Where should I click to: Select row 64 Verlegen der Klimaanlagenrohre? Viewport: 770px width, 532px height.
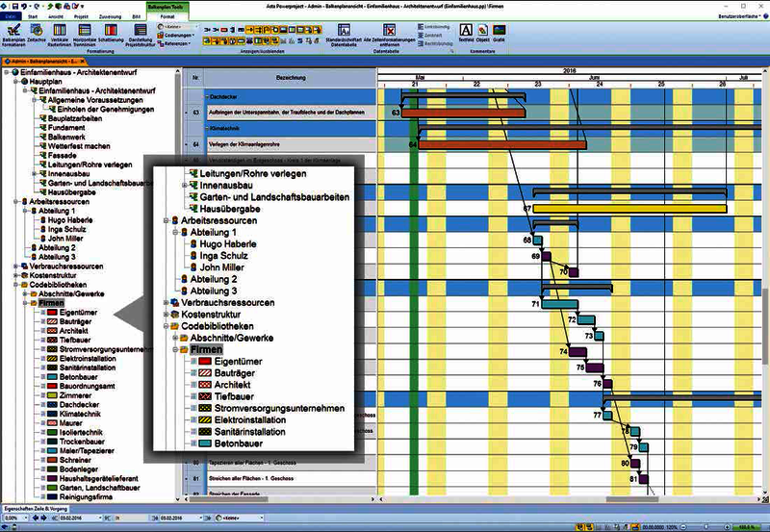click(279, 144)
